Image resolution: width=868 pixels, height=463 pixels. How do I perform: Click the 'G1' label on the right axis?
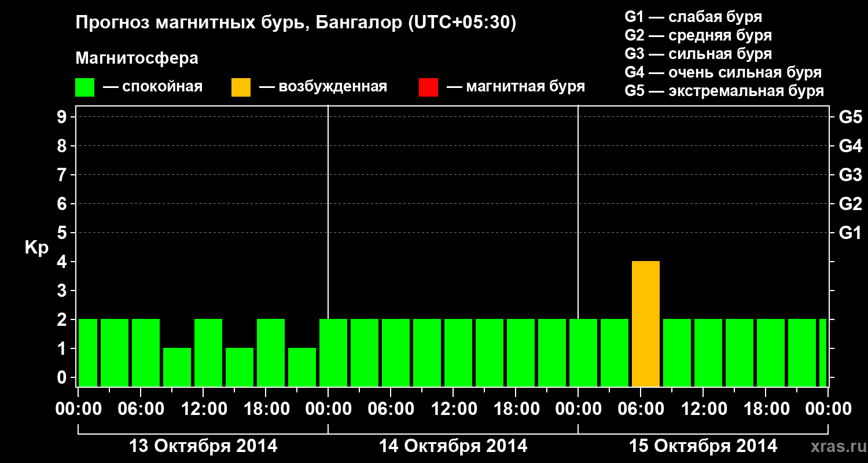[x=850, y=233]
